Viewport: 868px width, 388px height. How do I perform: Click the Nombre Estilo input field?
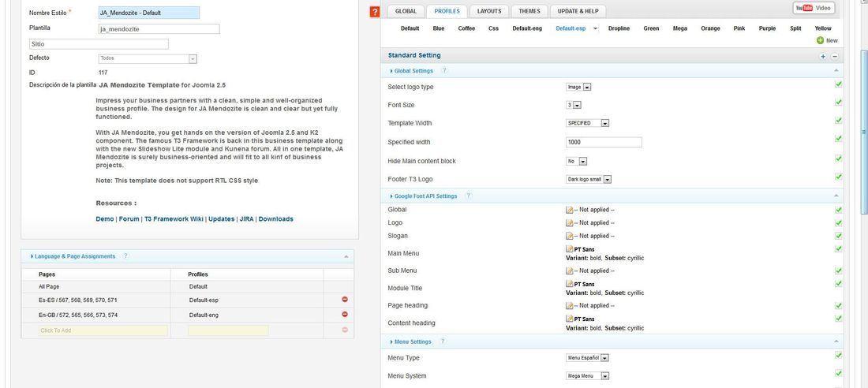(149, 13)
